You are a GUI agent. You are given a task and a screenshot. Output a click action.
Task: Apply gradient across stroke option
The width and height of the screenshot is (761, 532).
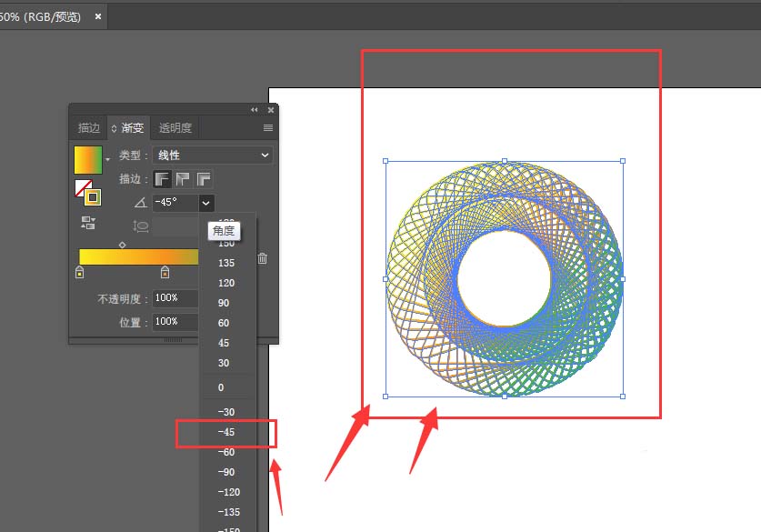[204, 179]
